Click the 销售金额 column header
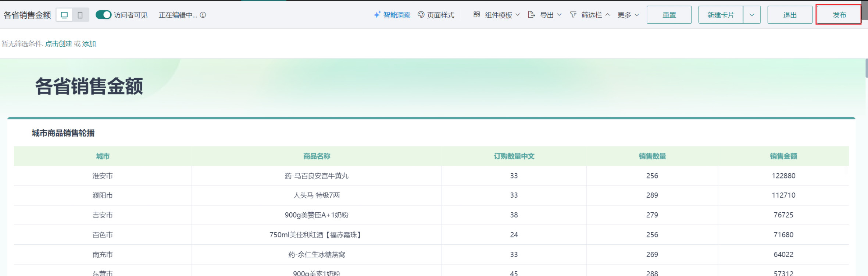This screenshot has height=276, width=868. [783, 156]
